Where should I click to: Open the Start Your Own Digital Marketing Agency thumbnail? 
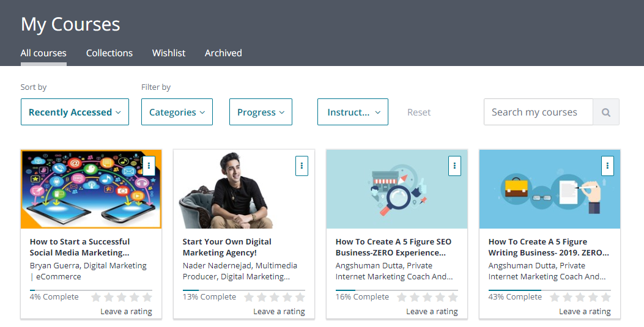pyautogui.click(x=244, y=189)
